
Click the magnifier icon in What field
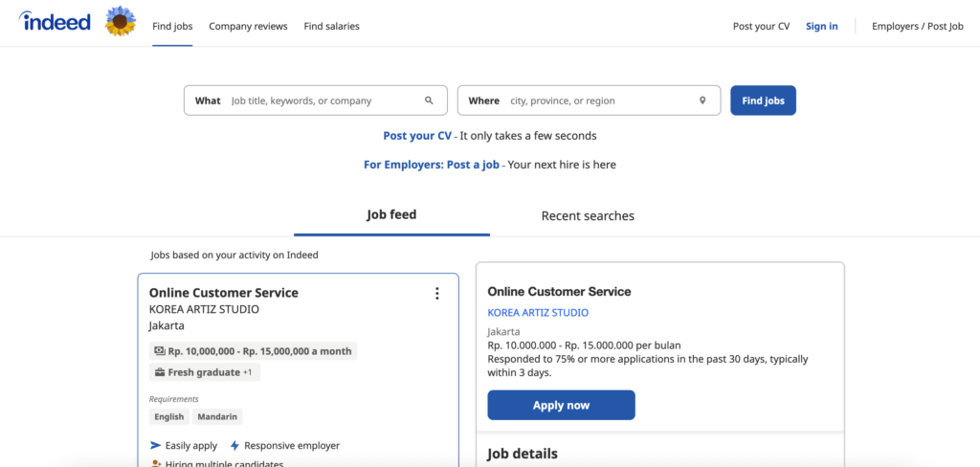[x=430, y=100]
